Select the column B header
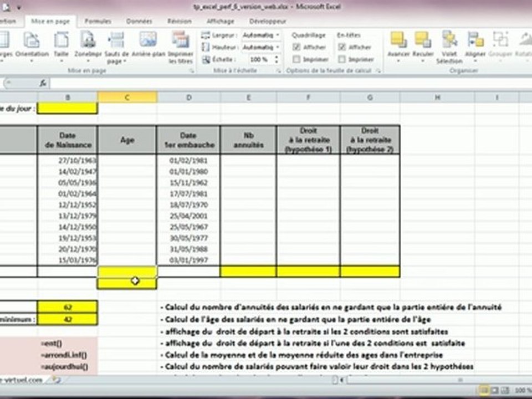The image size is (532, 399). point(68,98)
